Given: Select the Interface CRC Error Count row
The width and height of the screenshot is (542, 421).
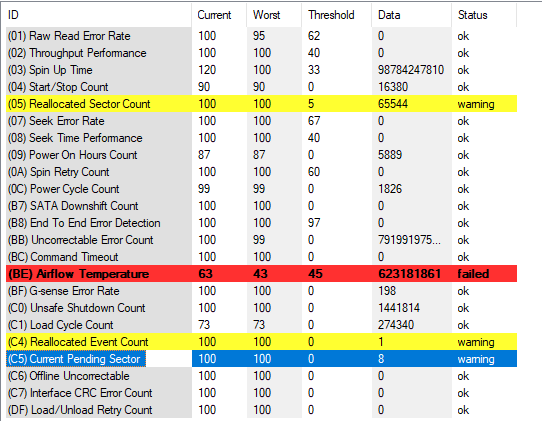Looking at the screenshot, I should click(x=261, y=393).
